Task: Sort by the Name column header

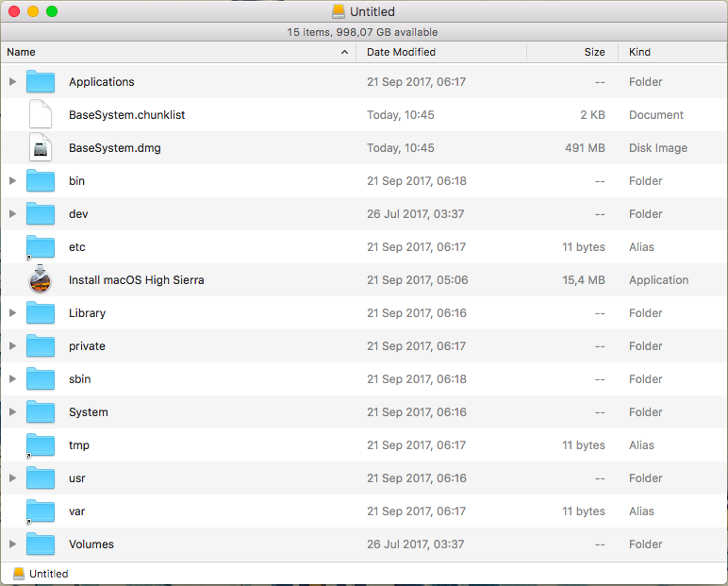Action: (178, 52)
